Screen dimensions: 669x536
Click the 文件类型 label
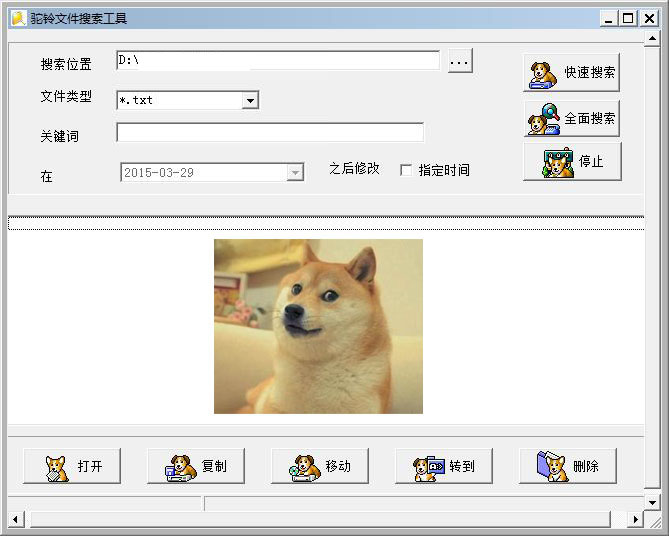tap(66, 96)
